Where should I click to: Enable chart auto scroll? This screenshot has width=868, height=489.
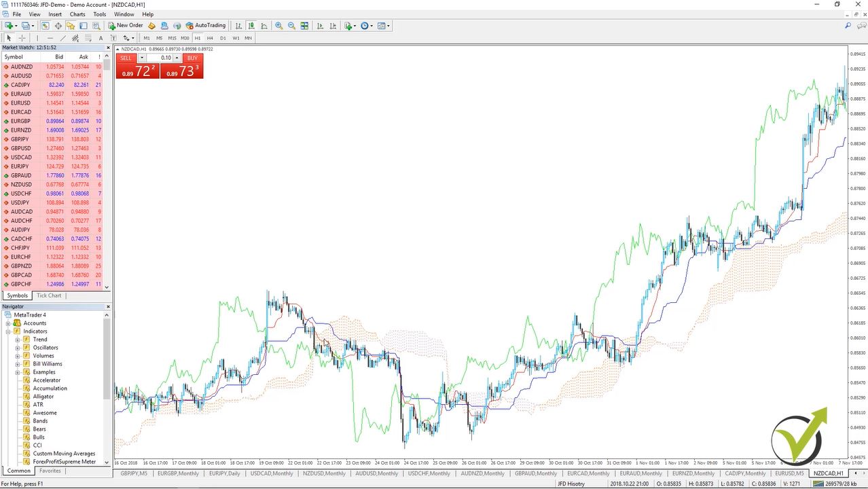tap(320, 25)
